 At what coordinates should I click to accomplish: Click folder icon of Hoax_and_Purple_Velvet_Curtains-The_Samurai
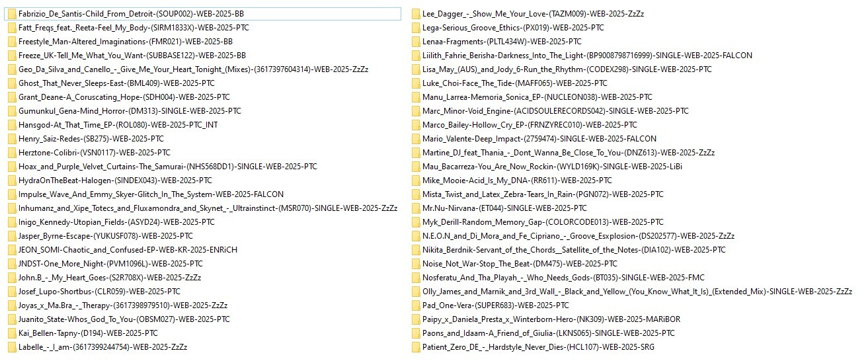(11, 167)
